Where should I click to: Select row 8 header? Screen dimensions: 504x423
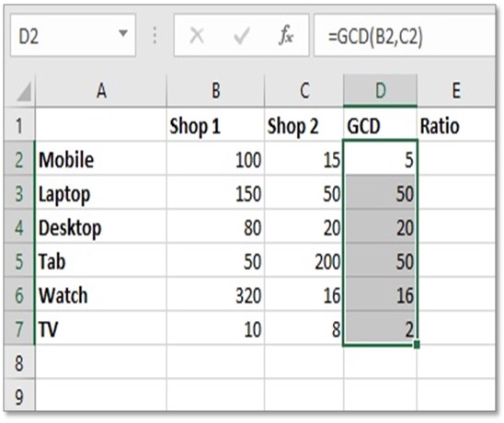click(x=19, y=362)
